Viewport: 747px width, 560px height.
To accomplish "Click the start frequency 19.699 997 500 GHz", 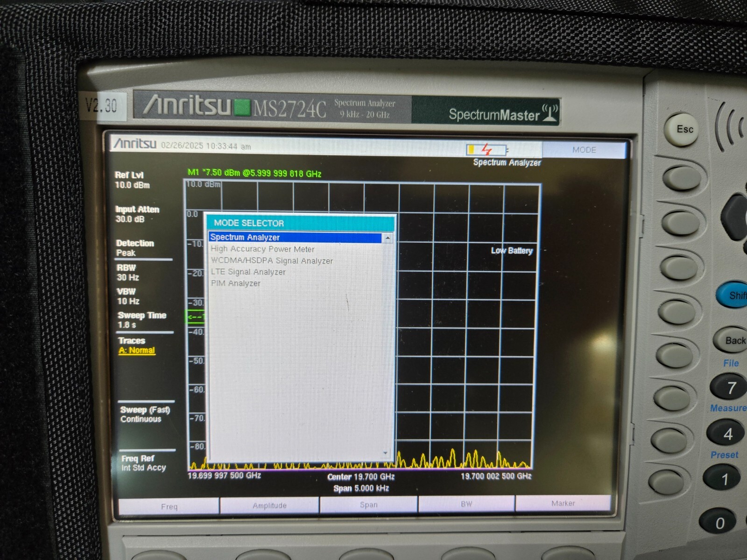I will click(x=224, y=476).
